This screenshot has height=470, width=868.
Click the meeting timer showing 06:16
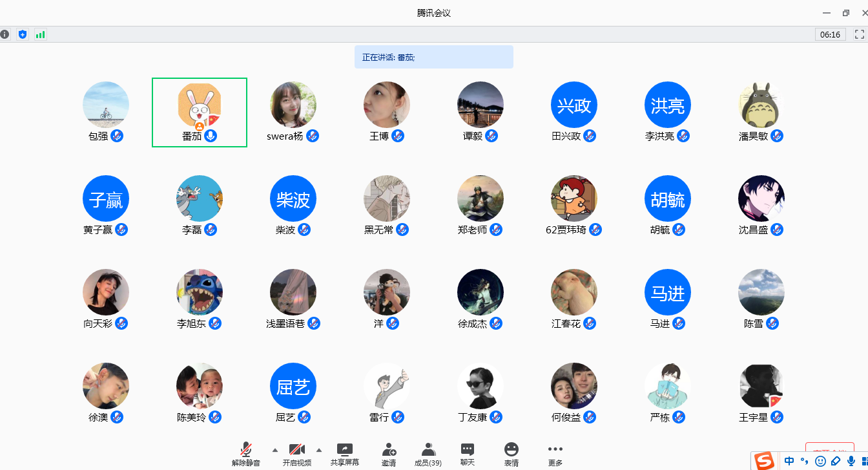[830, 34]
